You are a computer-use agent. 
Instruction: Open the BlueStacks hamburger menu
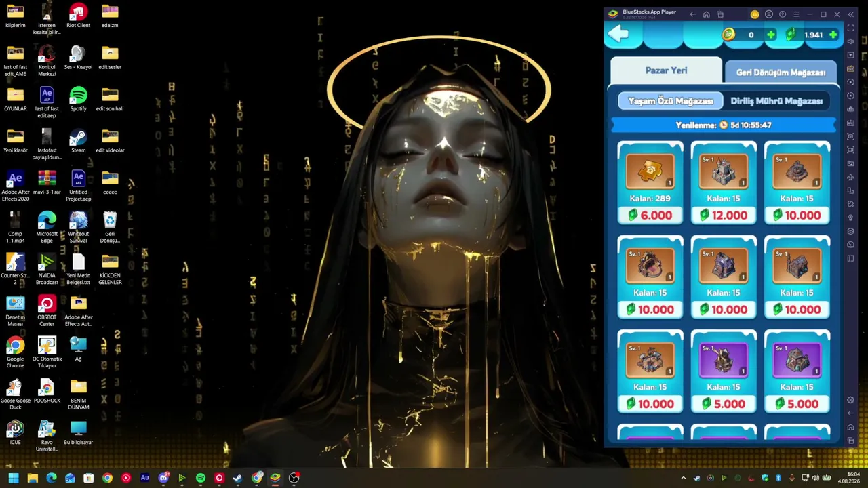pos(796,14)
